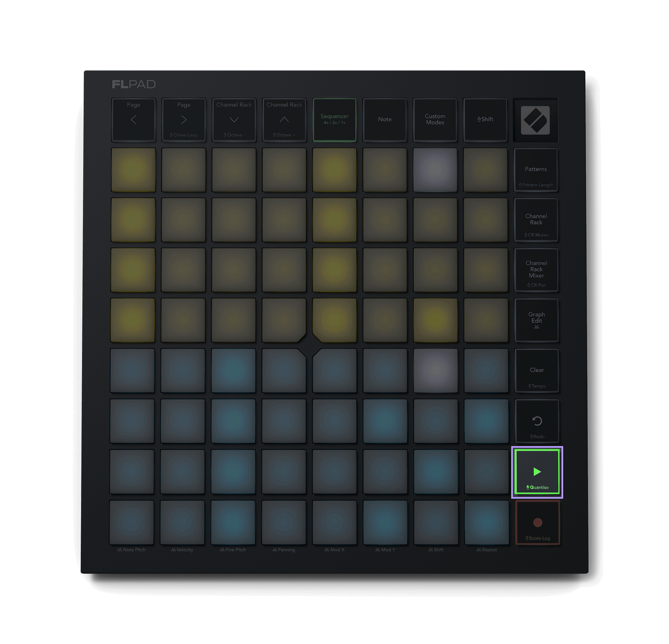669x644 pixels.
Task: Tap the bright yellow notched pad near center
Action: (334, 320)
